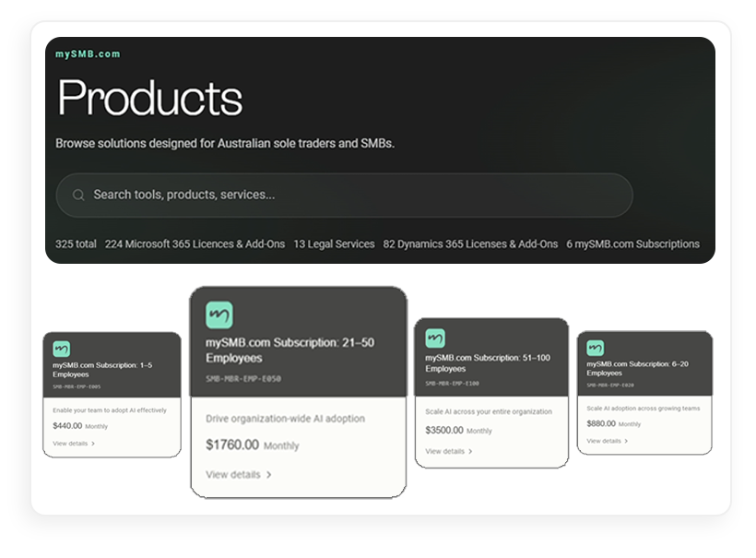Viewport: 756px width, 558px height.
Task: View details of the $1760.00 subscription
Action: coord(239,475)
